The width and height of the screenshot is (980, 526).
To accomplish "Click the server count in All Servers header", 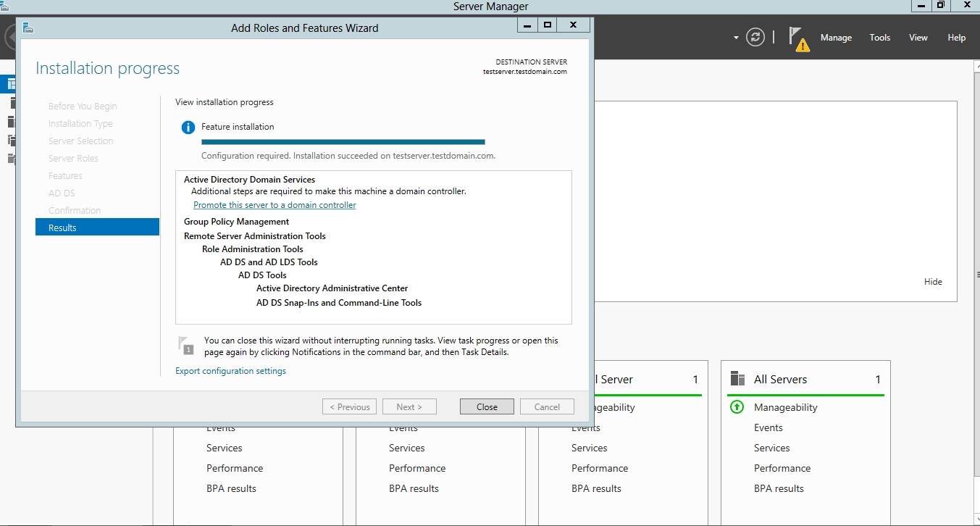I will [878, 379].
